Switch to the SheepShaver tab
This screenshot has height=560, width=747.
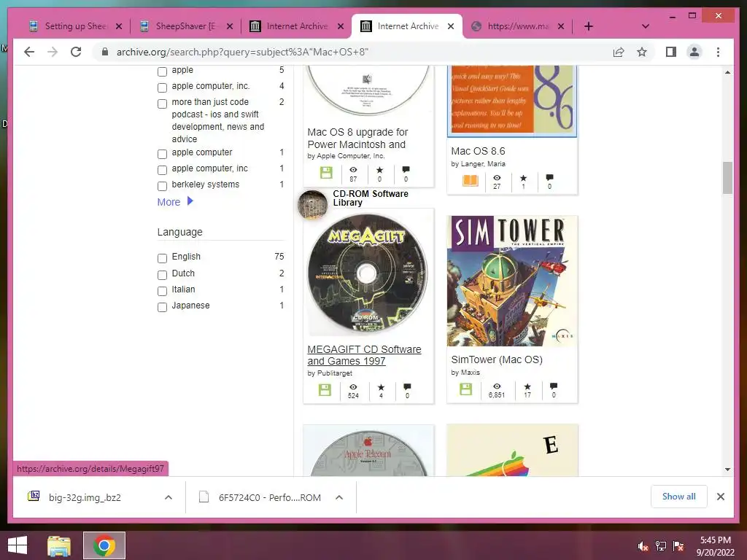pos(185,26)
